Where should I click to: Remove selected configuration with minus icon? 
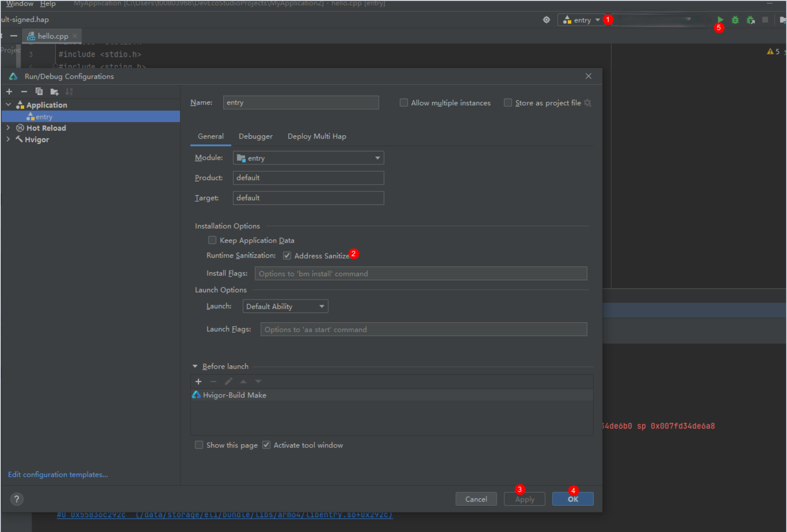(24, 92)
